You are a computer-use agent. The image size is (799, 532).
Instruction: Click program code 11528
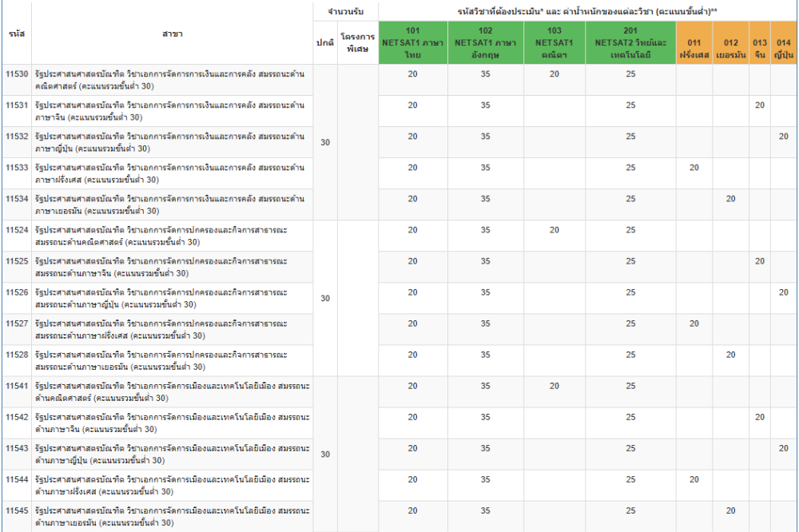(17, 355)
